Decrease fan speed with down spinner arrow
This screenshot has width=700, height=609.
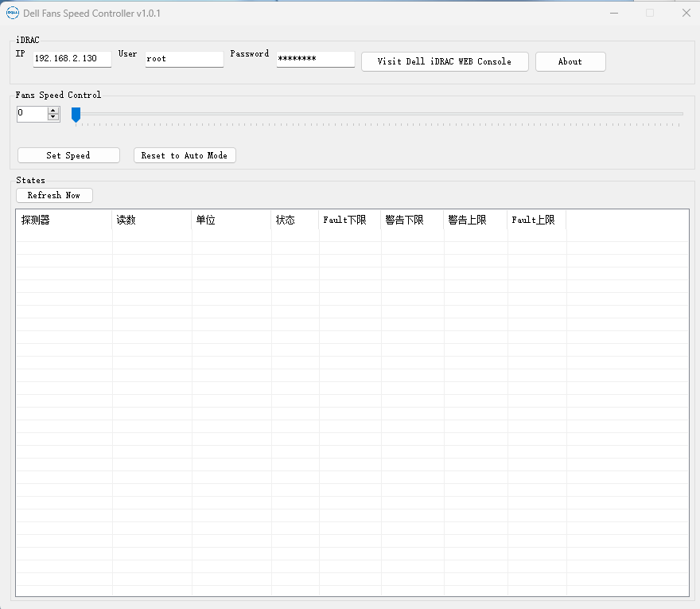tap(53, 118)
